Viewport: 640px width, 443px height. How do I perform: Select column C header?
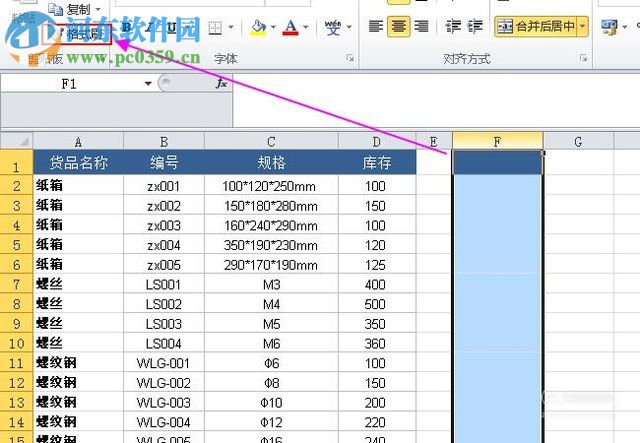(x=271, y=142)
